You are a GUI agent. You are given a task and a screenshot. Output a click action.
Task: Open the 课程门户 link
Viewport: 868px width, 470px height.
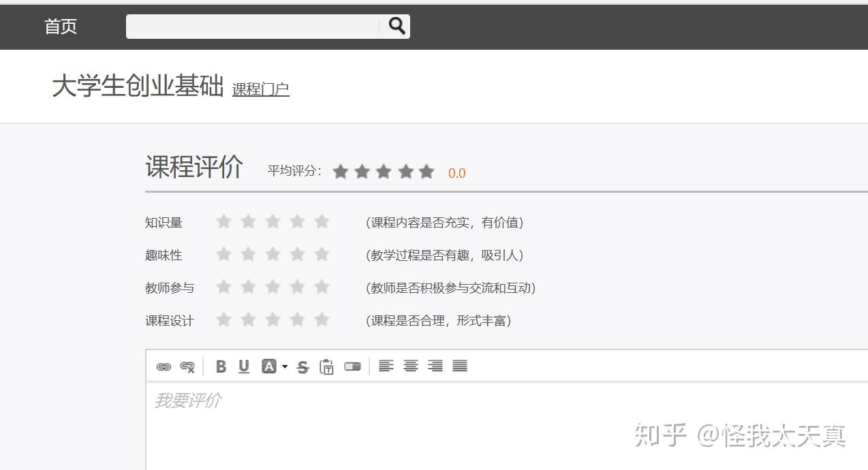pos(261,89)
